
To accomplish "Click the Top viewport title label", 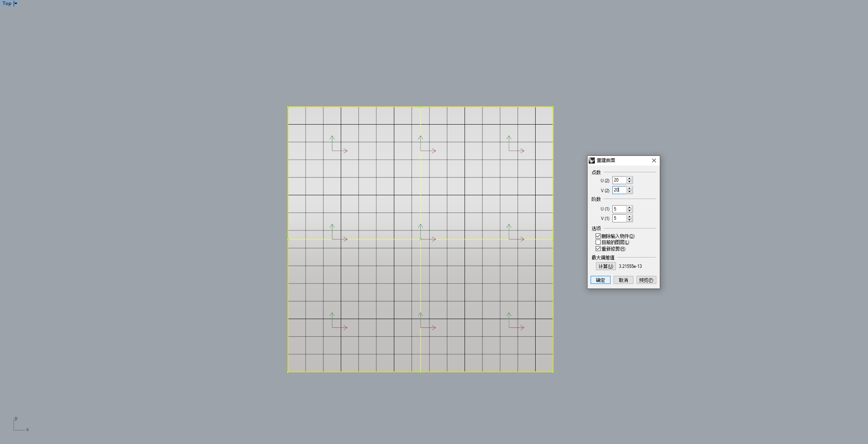I will 7,3.
